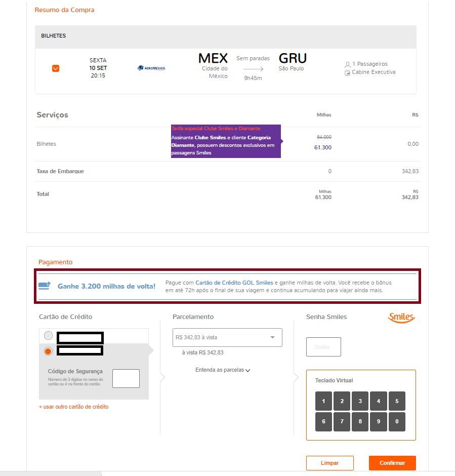Image resolution: width=455 pixels, height=476 pixels.
Task: Click the 'Tarifa especial Clube Smiles e Diamante' tooltip title
Action: click(216, 129)
